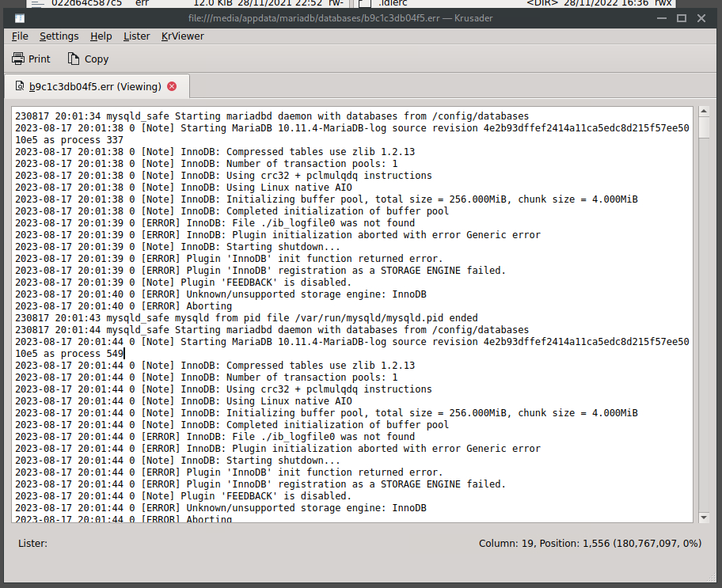The width and height of the screenshot is (722, 588).
Task: Open the KrViewer menu
Action: (182, 36)
